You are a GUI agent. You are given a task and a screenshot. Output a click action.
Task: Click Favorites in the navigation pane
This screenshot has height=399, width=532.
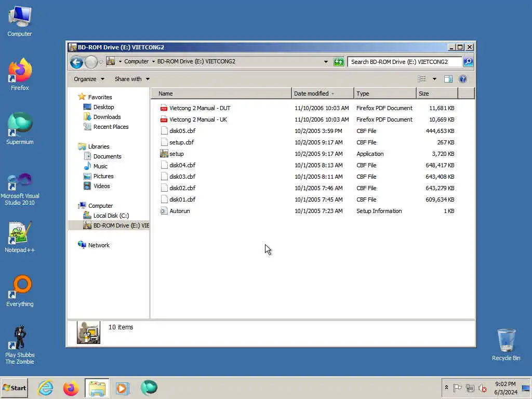point(100,97)
